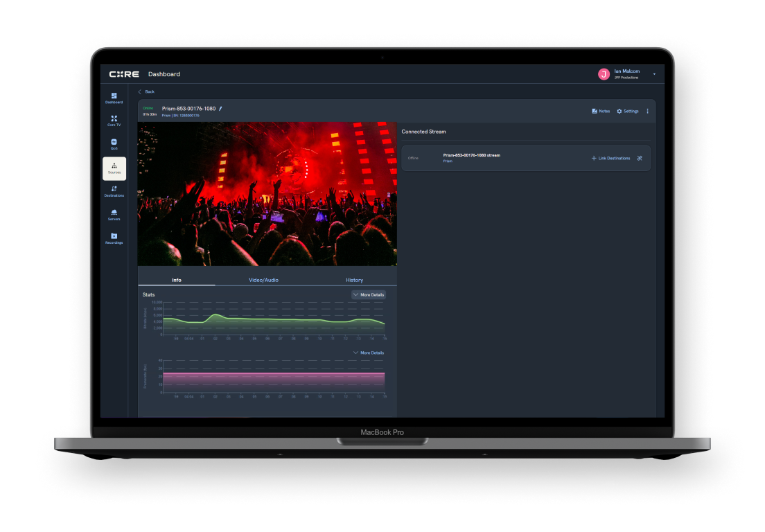Open device Settings
This screenshot has width=765, height=532.
[628, 111]
